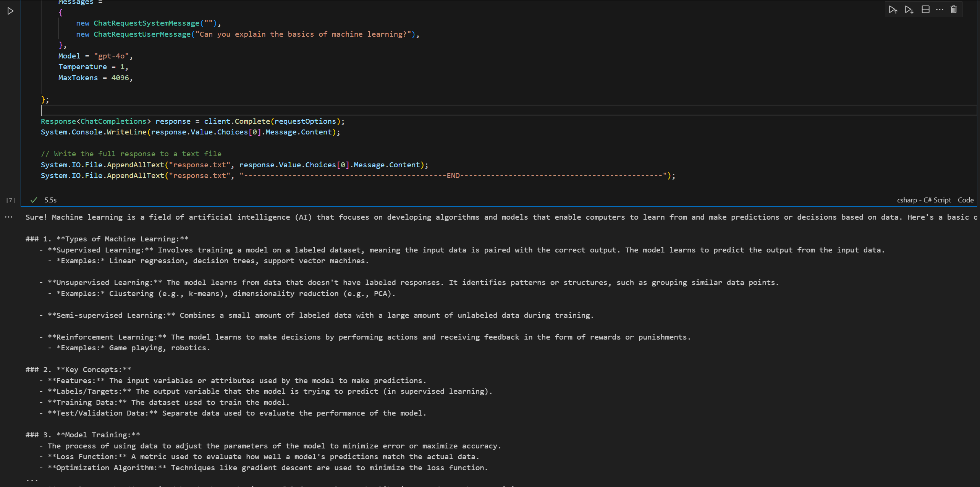Place cursor in the "gpt-4o" model string
The width and height of the screenshot is (980, 487).
pos(112,56)
